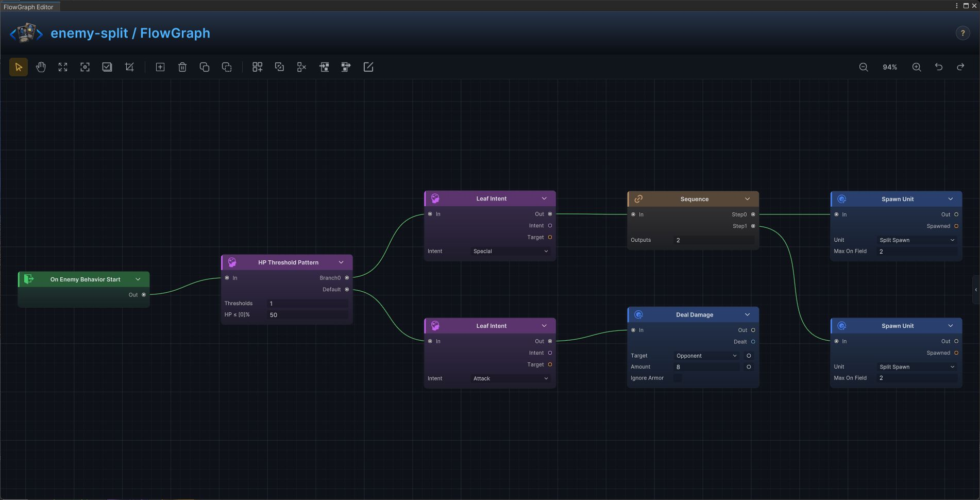Click the enemy-split card deck logo
The image size is (980, 500).
(x=27, y=33)
